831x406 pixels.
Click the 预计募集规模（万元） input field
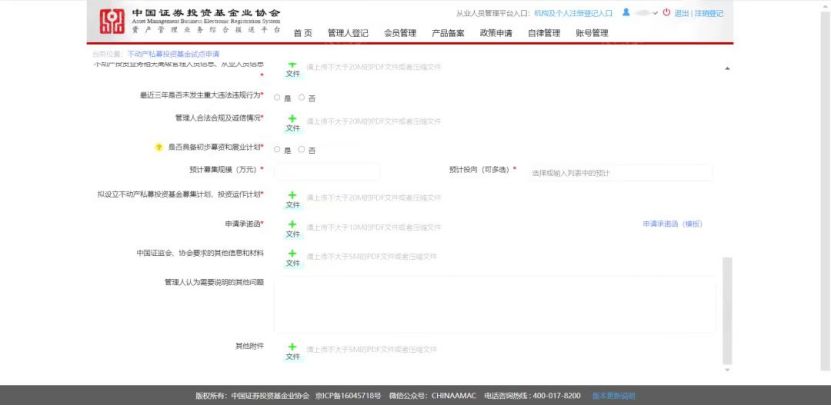(327, 172)
